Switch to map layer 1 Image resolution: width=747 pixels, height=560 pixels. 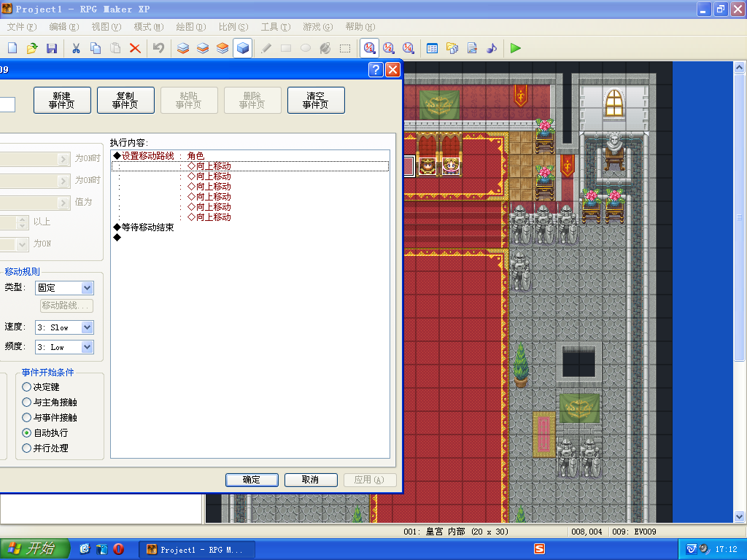coord(183,48)
